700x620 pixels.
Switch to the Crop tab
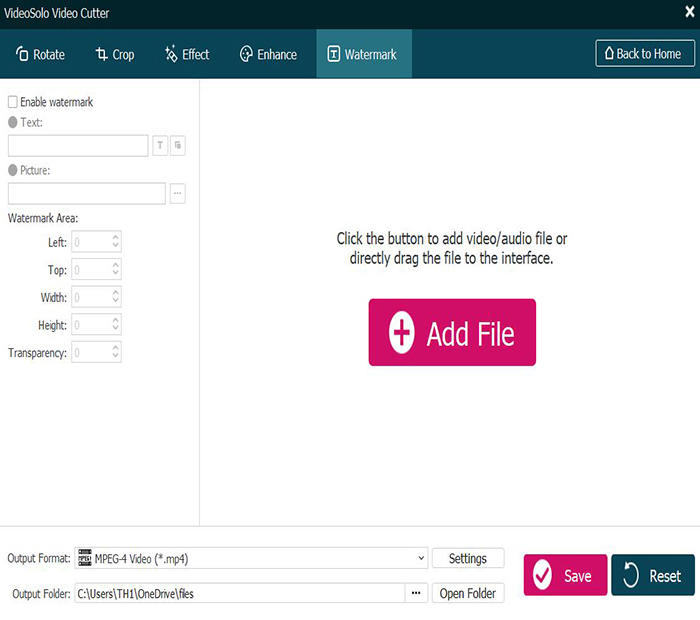tap(115, 54)
